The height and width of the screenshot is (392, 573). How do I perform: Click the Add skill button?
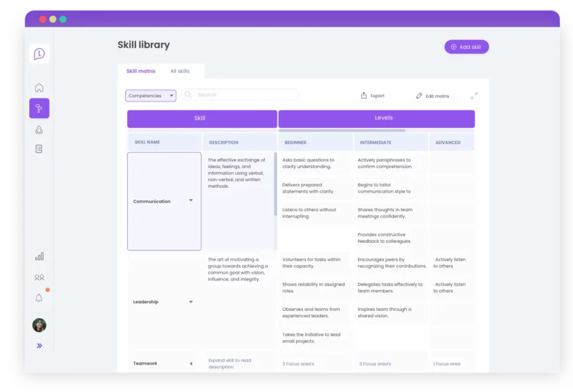(x=466, y=47)
